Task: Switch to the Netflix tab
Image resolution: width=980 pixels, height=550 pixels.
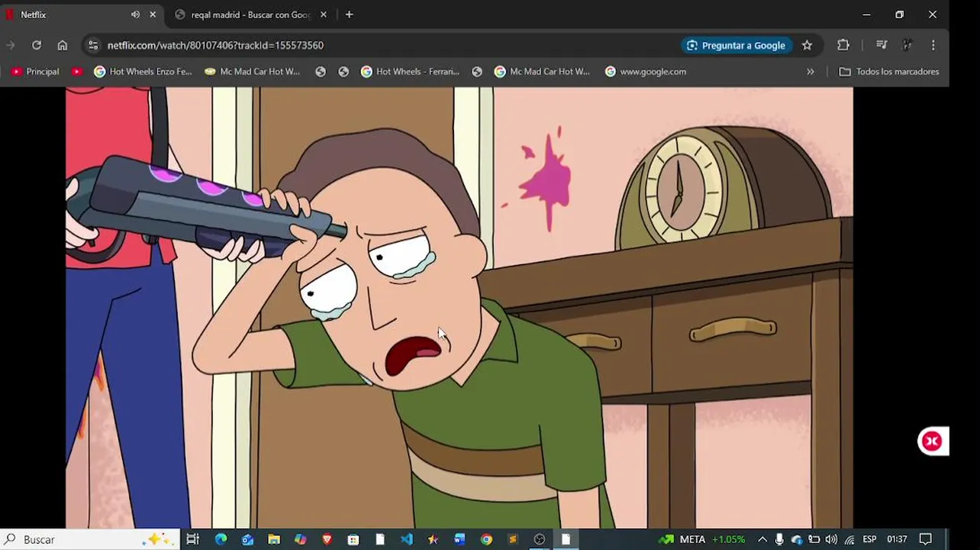Action: click(x=69, y=15)
